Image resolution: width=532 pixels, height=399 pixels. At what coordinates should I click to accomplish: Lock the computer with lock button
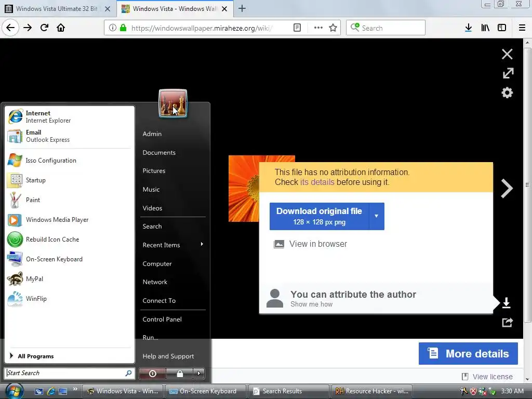(x=179, y=374)
